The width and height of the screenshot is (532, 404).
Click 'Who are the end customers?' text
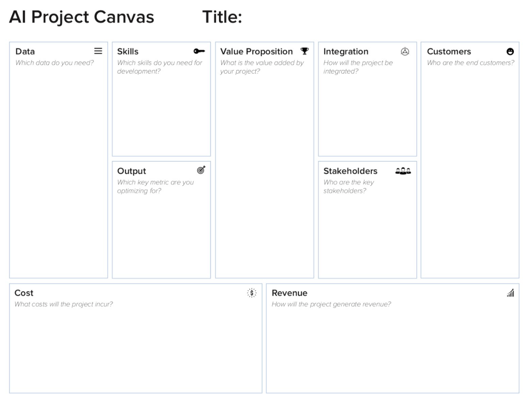click(x=470, y=63)
